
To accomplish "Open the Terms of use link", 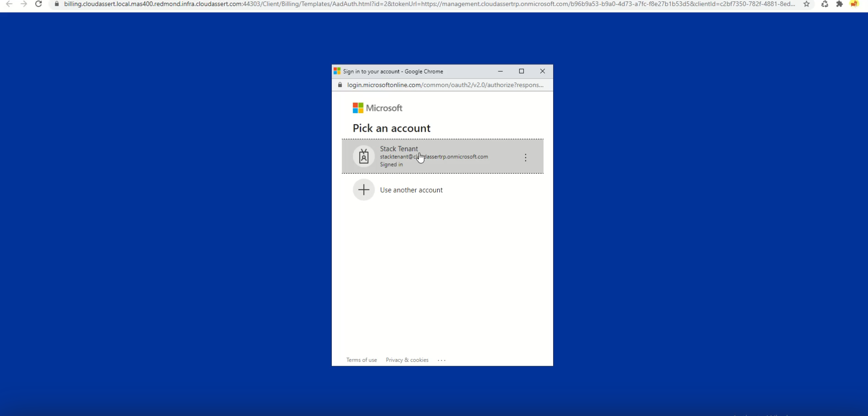I will (x=361, y=360).
